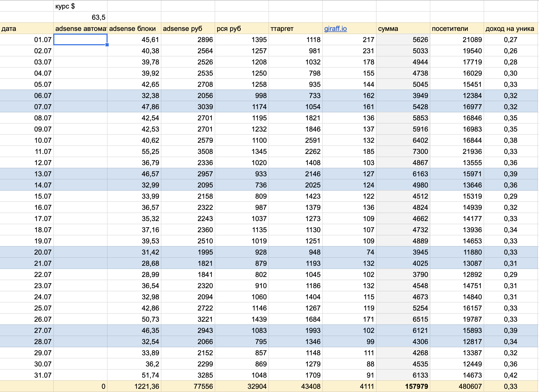Click the доход на уника header
Screen dimensions: 539x392
pyautogui.click(x=510, y=28)
